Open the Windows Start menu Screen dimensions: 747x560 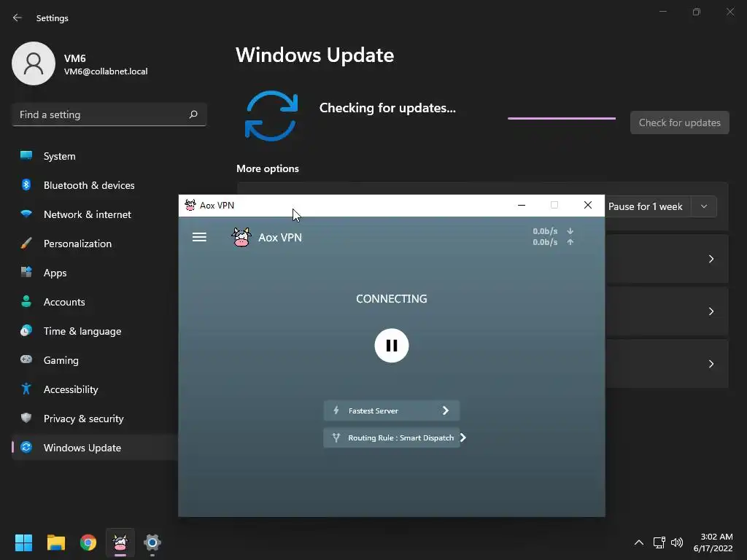23,542
